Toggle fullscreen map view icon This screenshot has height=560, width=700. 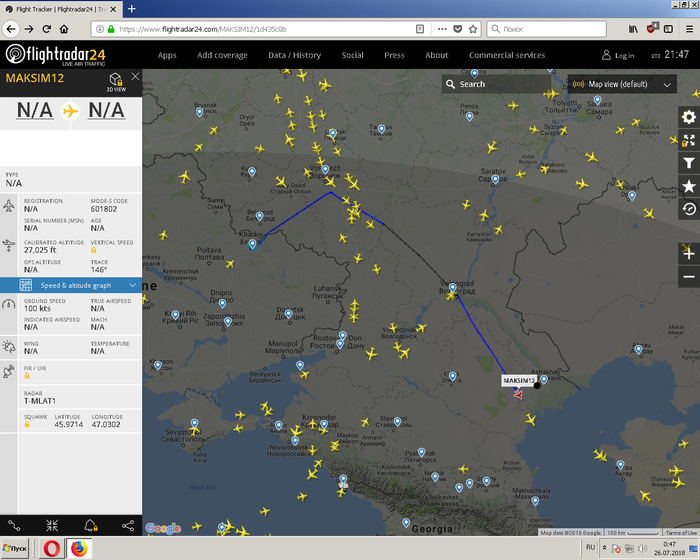[689, 140]
